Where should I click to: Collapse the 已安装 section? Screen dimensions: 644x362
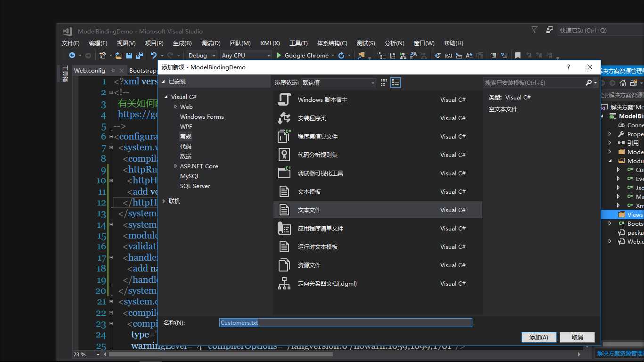[164, 82]
